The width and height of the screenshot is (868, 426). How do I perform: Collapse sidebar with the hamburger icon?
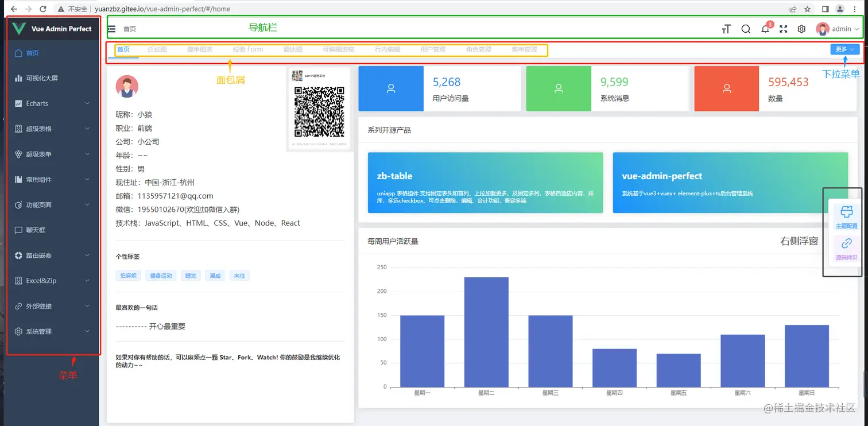pos(111,29)
